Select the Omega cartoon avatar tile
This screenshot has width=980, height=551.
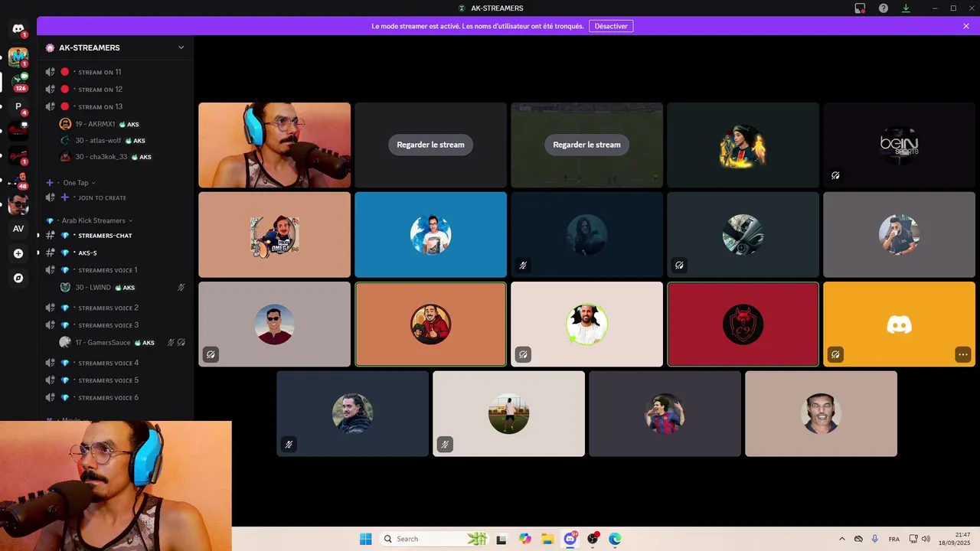(x=274, y=235)
